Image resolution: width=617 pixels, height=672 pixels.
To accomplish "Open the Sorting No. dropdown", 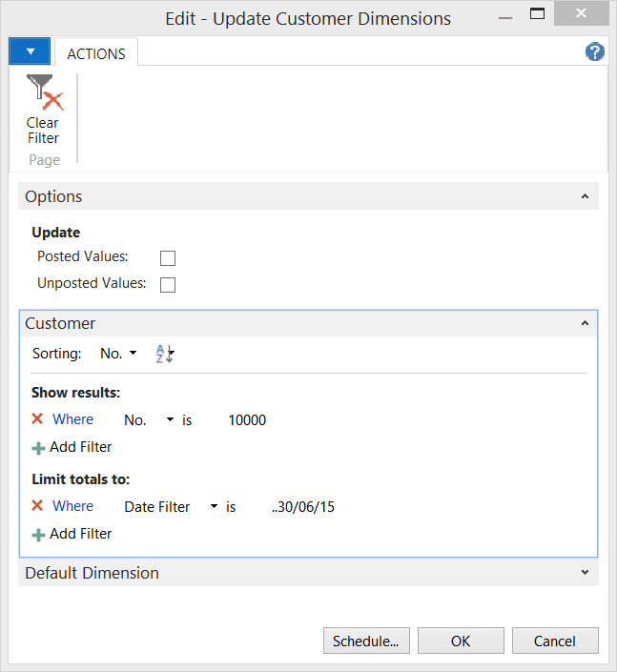I will click(118, 354).
